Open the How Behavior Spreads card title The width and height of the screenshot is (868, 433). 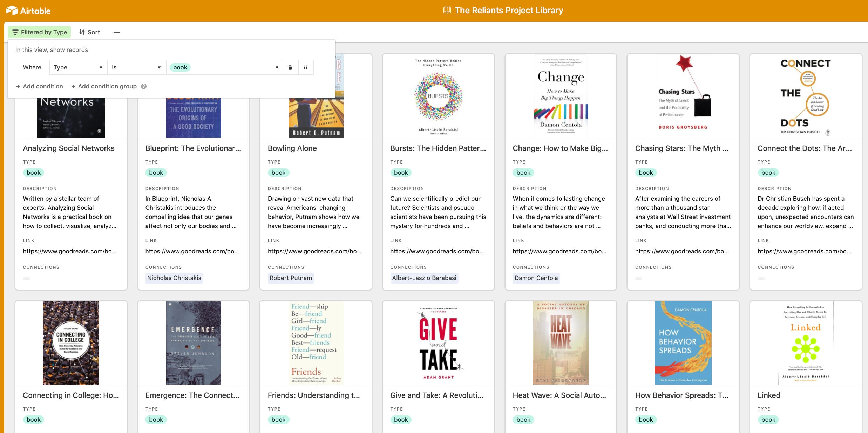point(682,395)
